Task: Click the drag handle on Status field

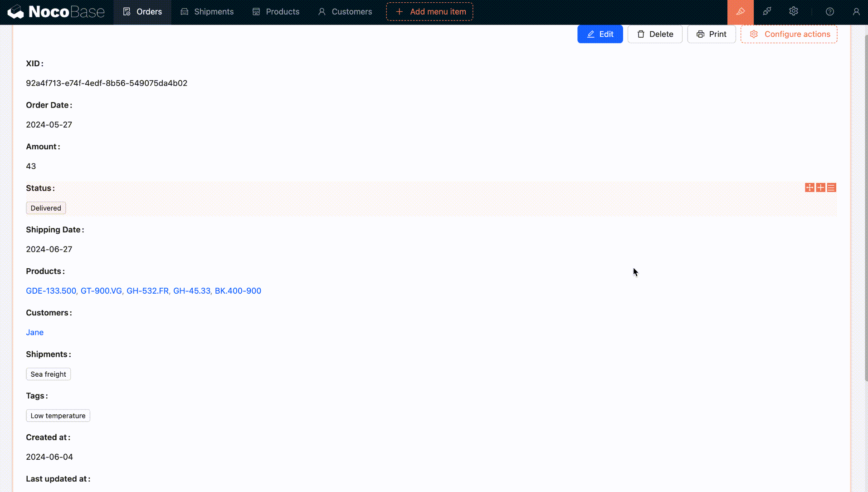Action: (809, 188)
